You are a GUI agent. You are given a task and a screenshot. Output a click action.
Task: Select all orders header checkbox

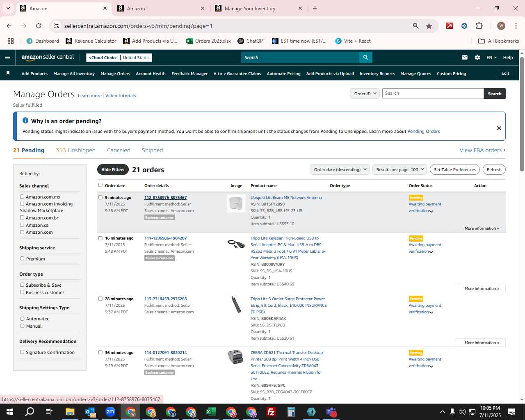click(x=100, y=185)
